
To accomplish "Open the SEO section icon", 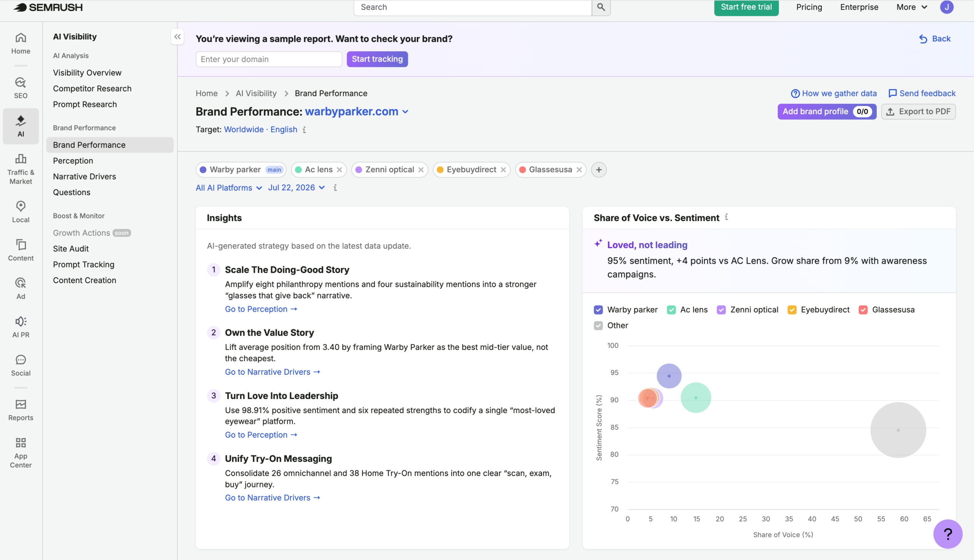I will click(x=21, y=88).
